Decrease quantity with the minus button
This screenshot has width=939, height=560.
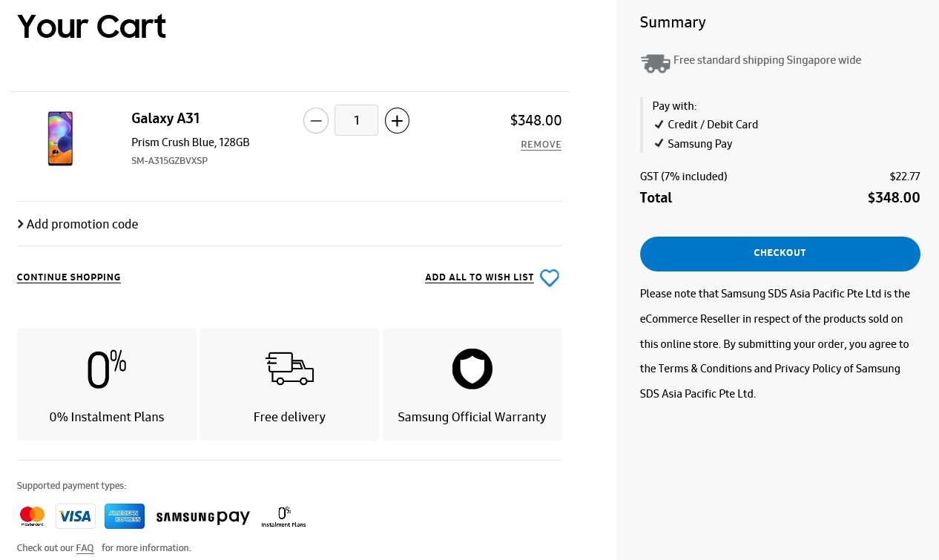[316, 120]
